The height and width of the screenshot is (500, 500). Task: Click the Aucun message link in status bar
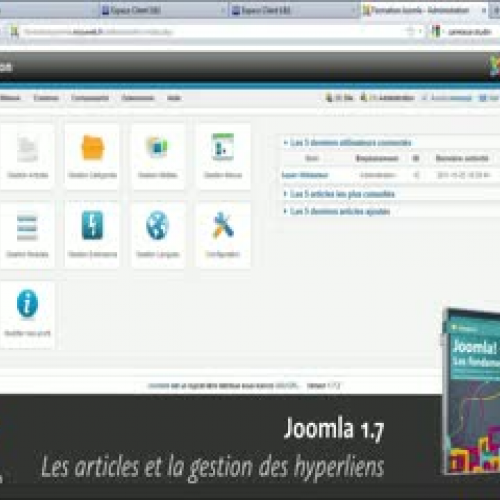tap(451, 98)
